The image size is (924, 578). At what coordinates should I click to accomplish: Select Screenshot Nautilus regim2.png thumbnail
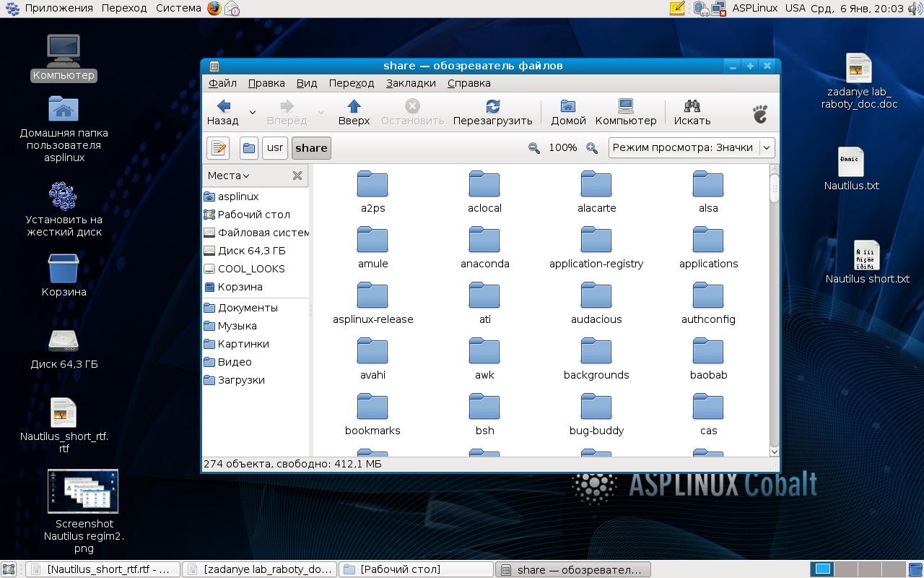click(83, 491)
